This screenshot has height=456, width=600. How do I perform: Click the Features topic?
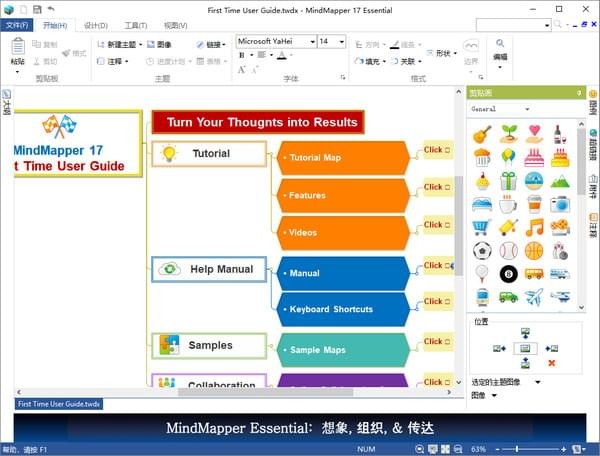pyautogui.click(x=343, y=195)
